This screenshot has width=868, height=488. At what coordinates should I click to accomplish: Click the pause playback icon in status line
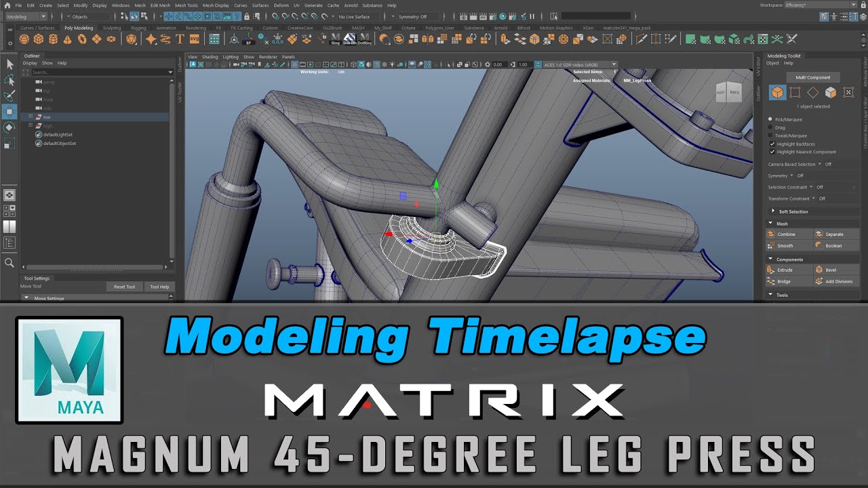(532, 16)
